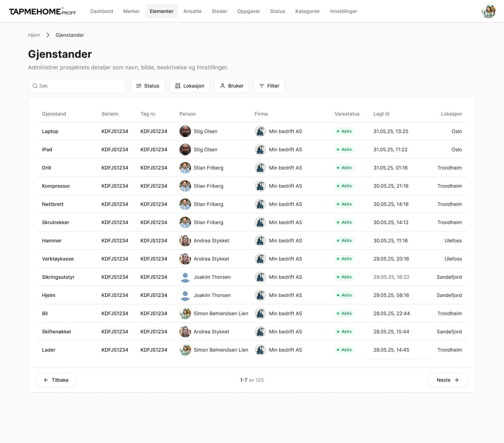Image resolution: width=504 pixels, height=443 pixels.
Task: Click Simon Behrendsen Lien's avatar in Bil row
Action: pos(185,313)
